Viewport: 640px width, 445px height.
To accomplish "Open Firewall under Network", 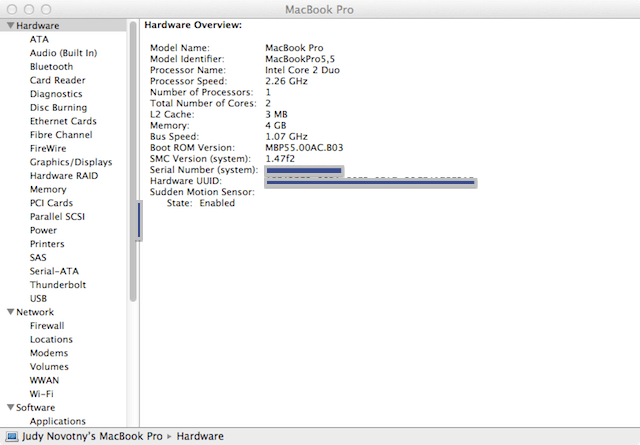I will click(47, 326).
